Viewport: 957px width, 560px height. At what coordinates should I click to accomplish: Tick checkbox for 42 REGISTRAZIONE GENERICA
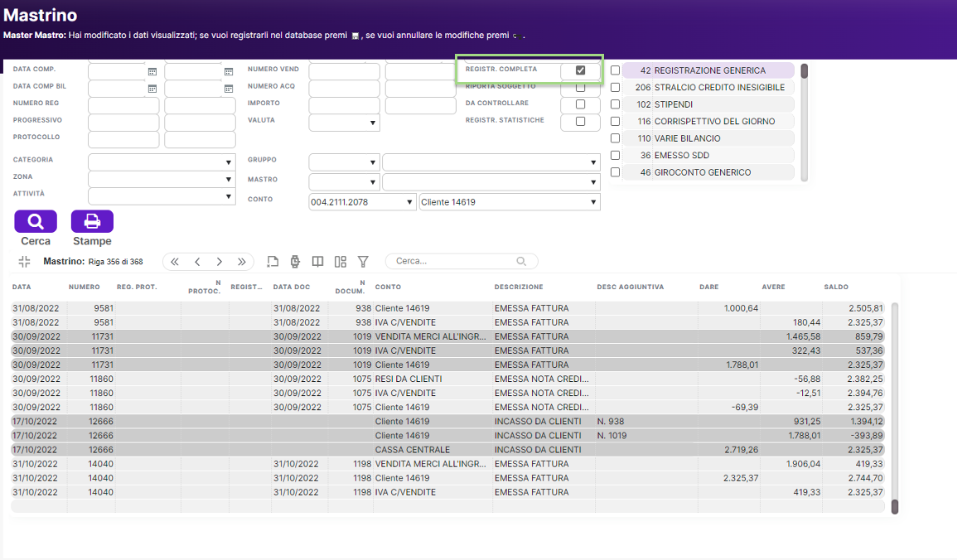pyautogui.click(x=615, y=70)
